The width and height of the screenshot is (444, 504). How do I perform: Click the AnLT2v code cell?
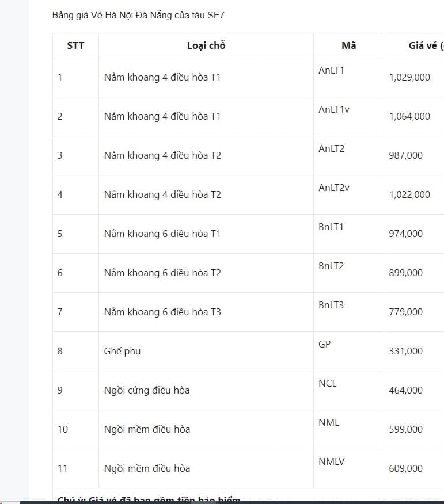click(x=334, y=188)
